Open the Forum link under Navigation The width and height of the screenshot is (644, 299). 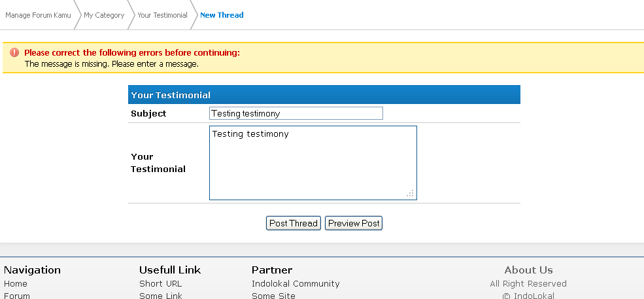click(17, 296)
